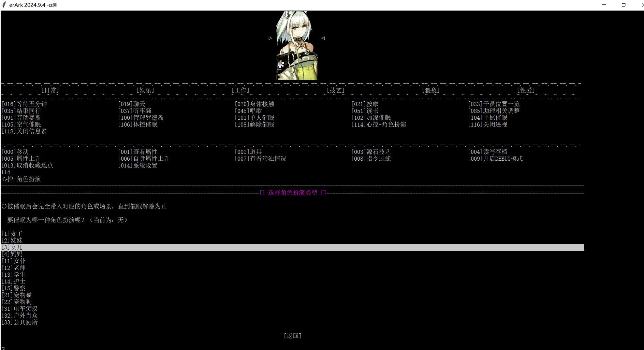This screenshot has width=644, height=350.
Task: Open the [技艺] category tab
Action: [336, 90]
